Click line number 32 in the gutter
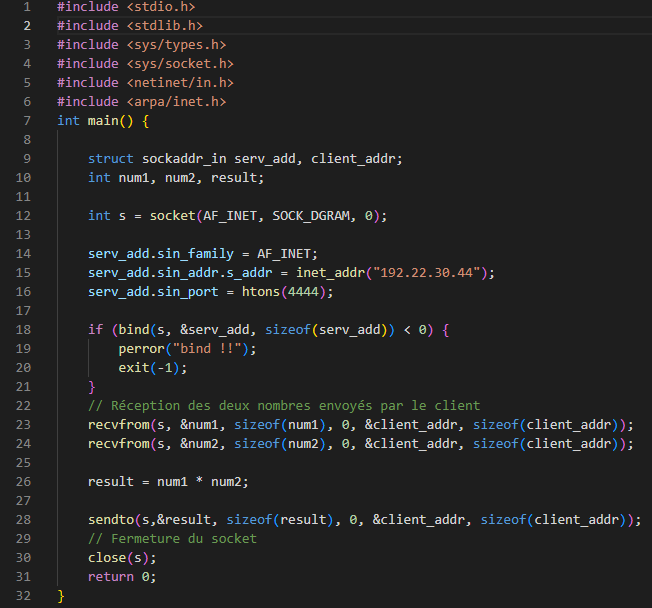The width and height of the screenshot is (652, 608). 24,595
